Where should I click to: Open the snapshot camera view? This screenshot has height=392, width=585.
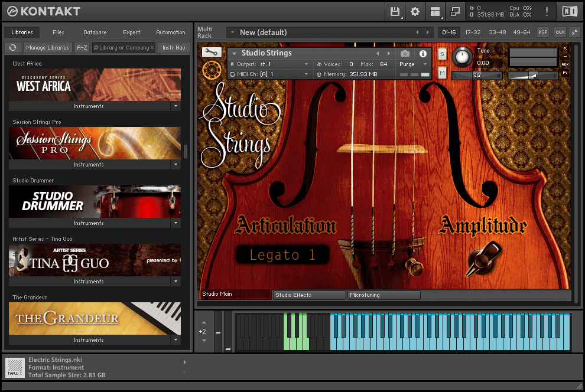(405, 54)
